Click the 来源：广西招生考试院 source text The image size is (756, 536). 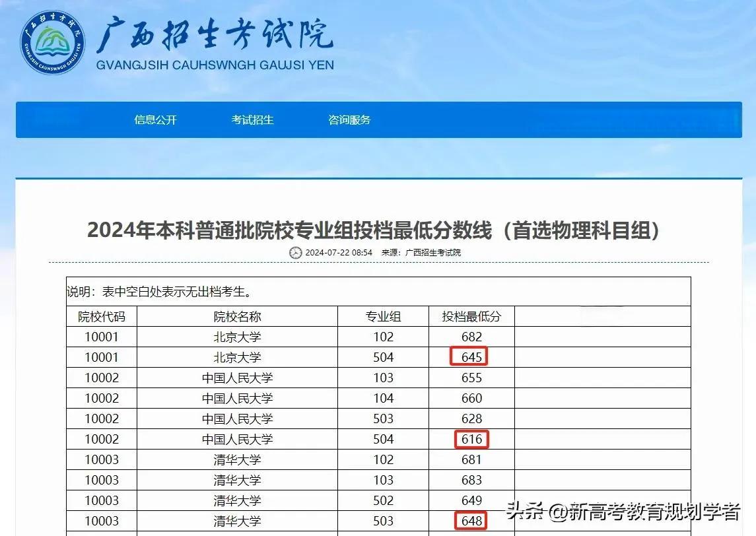421,253
